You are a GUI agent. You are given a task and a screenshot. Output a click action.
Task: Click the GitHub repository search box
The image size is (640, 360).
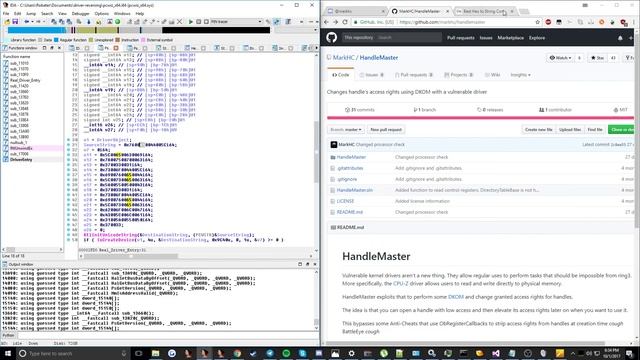392,38
